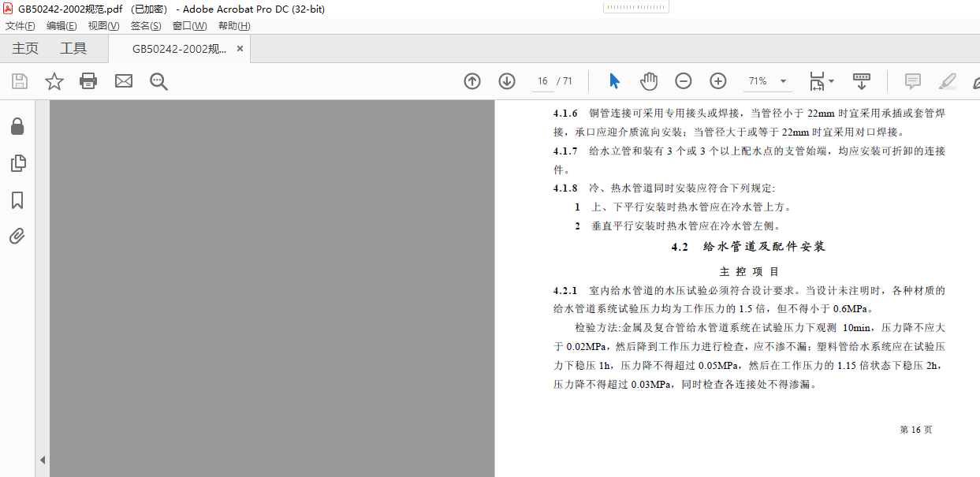The width and height of the screenshot is (980, 477).
Task: Add a comment with the speech bubble icon
Action: point(913,81)
